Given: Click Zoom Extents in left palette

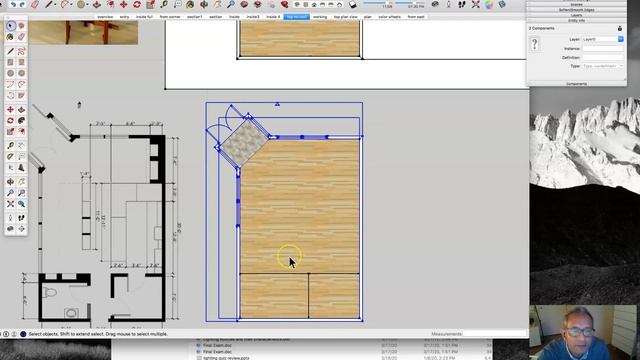Looking at the screenshot, I should pos(11,204).
